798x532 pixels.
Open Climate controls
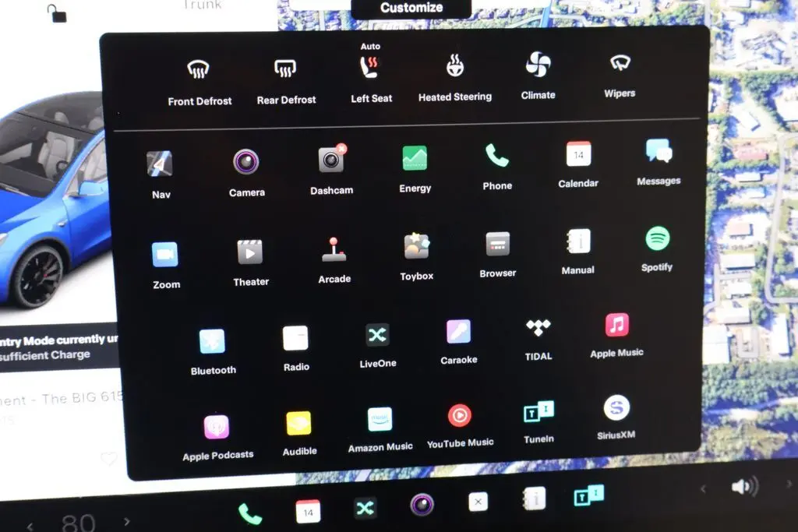538,76
